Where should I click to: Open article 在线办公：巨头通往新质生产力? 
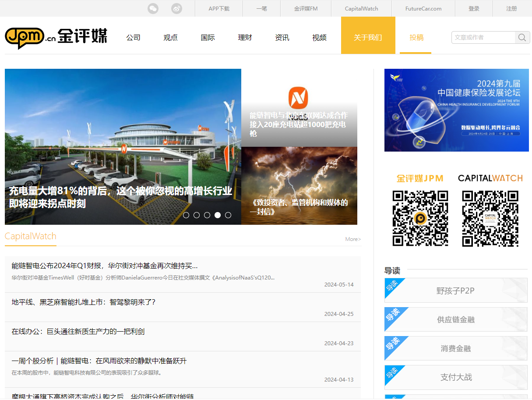pyautogui.click(x=78, y=332)
